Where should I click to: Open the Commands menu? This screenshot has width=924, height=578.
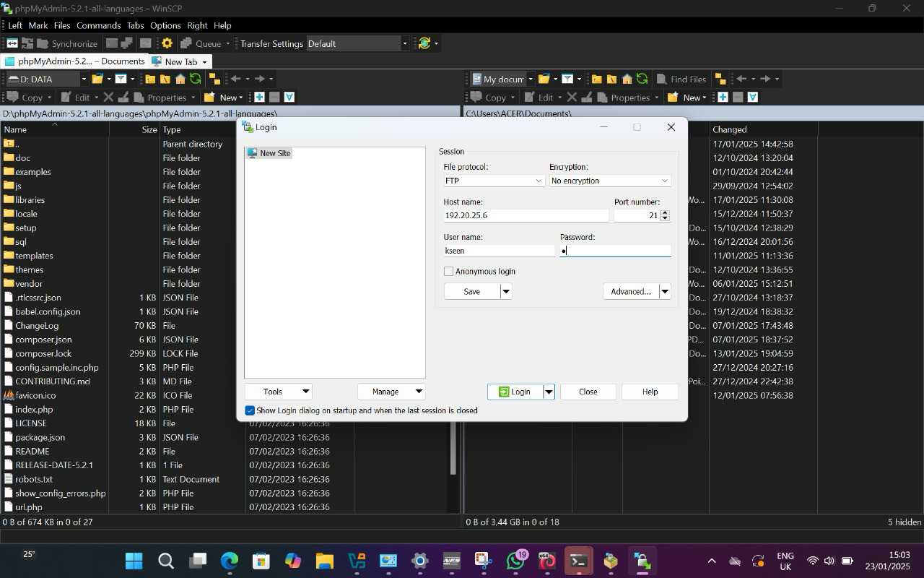pyautogui.click(x=98, y=25)
